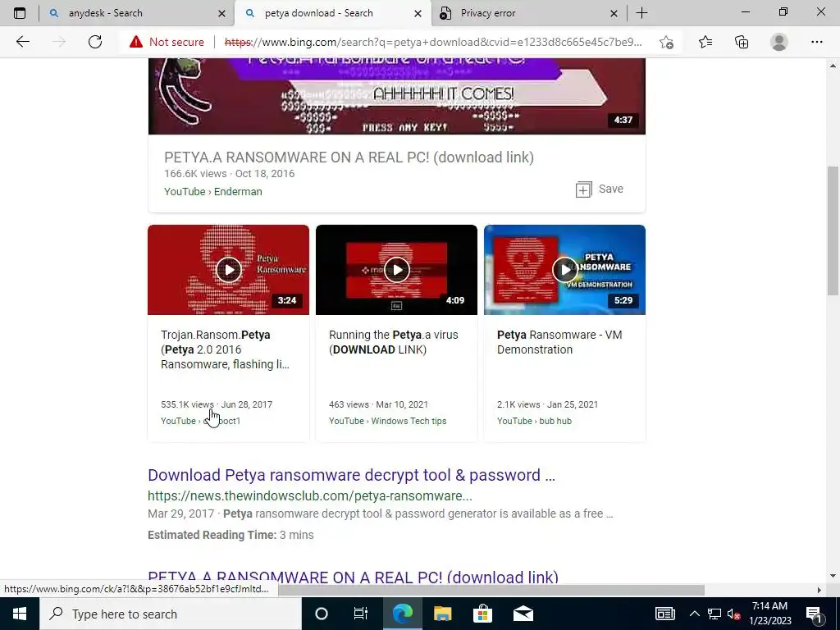Open Task View on taskbar

[x=361, y=614]
